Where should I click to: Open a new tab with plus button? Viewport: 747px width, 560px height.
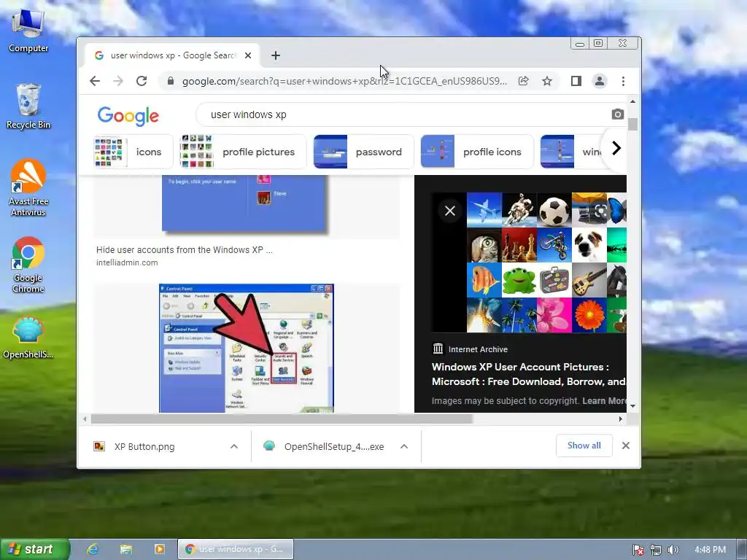coord(275,55)
